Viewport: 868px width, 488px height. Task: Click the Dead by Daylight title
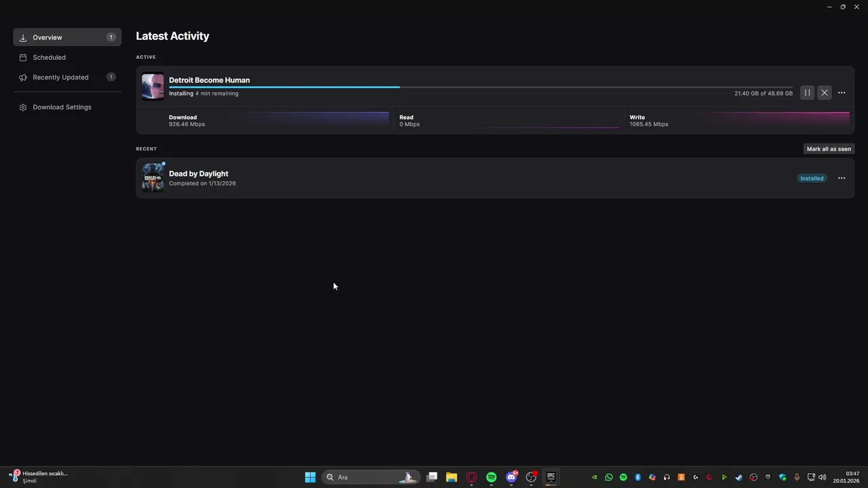point(198,174)
